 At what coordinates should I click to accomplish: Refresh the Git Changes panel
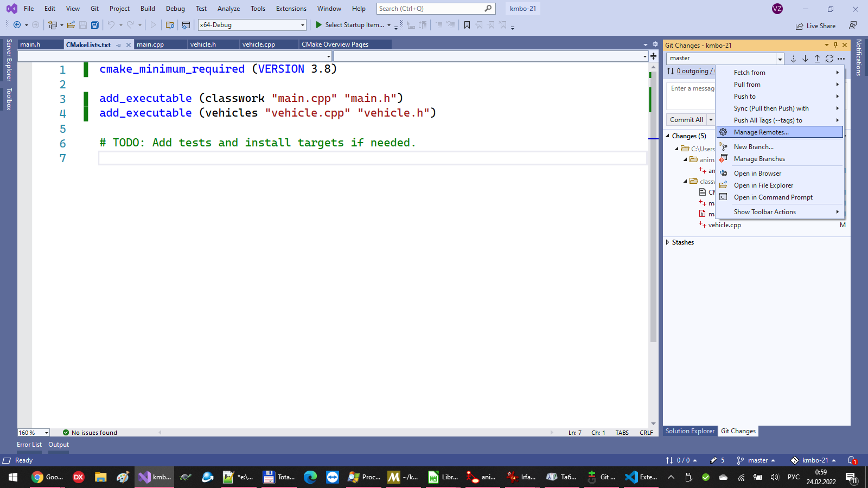click(x=829, y=59)
